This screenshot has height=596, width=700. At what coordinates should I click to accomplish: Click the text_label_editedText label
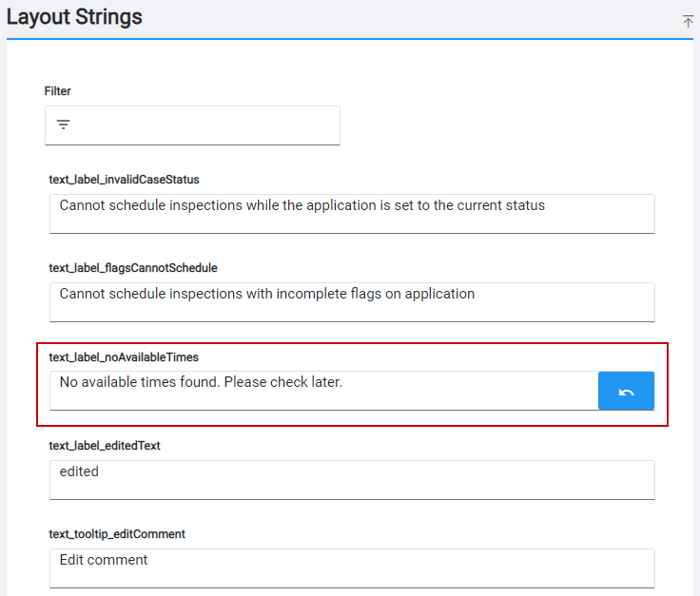[x=105, y=446]
